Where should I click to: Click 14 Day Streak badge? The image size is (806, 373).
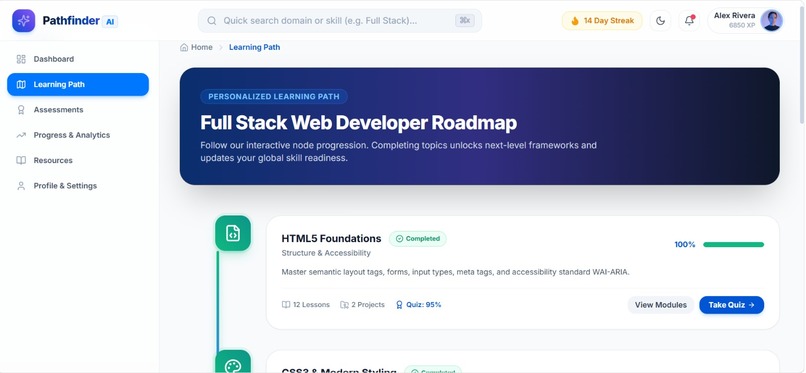[x=602, y=21]
